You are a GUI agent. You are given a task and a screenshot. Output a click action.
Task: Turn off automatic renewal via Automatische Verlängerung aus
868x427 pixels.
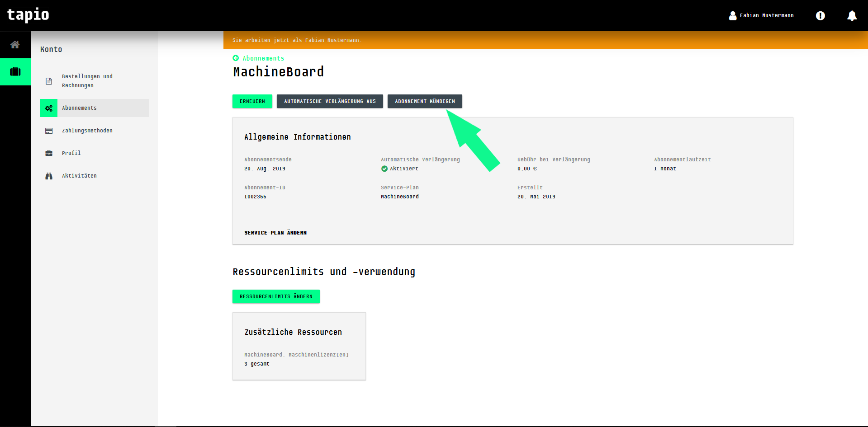click(330, 101)
